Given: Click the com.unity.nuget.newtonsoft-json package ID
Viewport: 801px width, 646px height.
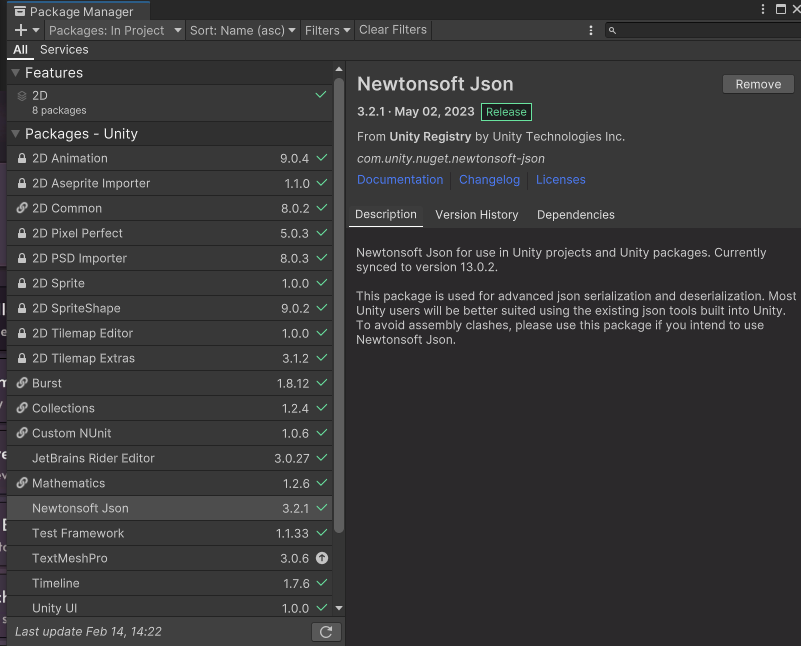Looking at the screenshot, I should [x=451, y=159].
